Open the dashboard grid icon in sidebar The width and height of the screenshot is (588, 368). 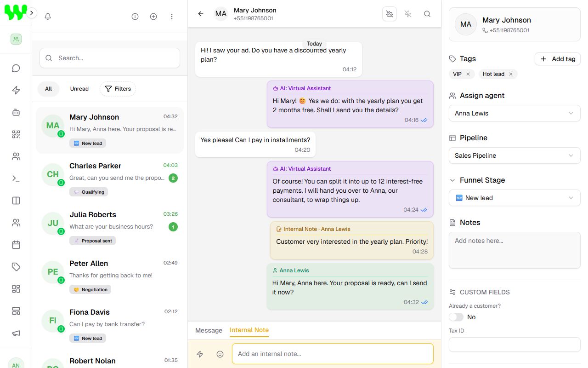(x=16, y=289)
